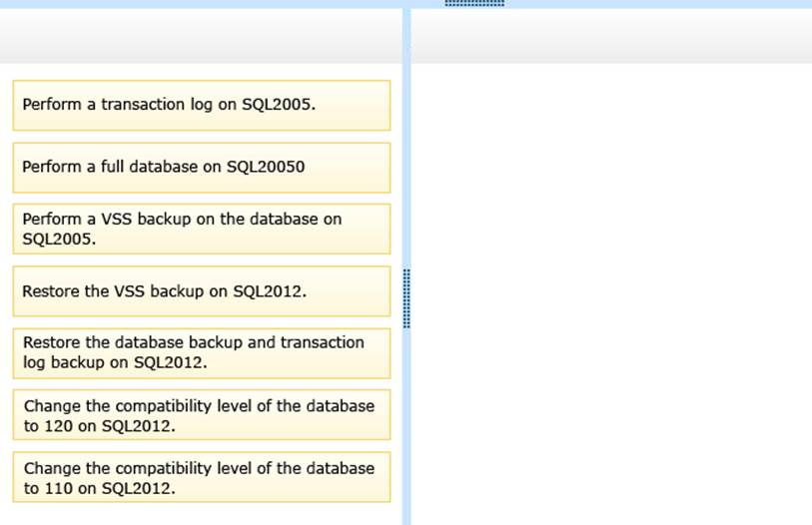Click the gray header above the action list
Screen dimensions: 812x525
200,37
